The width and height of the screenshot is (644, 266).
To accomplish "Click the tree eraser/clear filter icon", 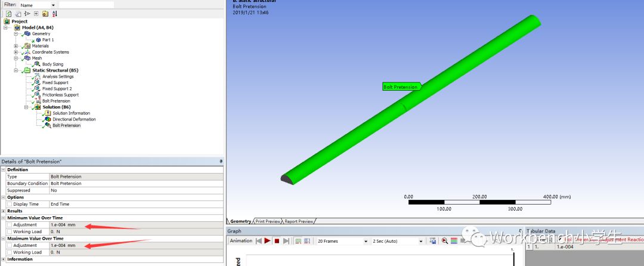I will tap(18, 14).
